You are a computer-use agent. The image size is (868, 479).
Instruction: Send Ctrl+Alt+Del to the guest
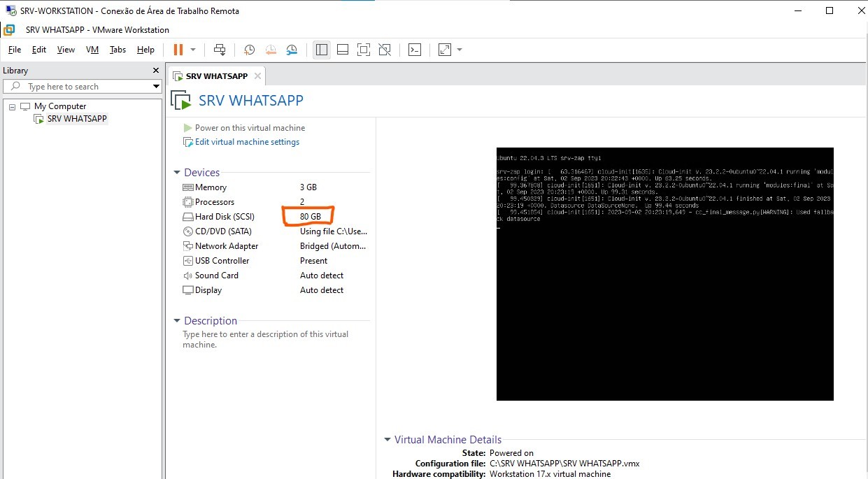220,50
